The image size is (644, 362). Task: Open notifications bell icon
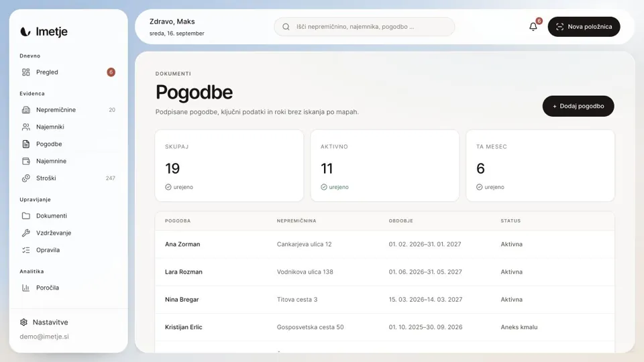coord(533,27)
